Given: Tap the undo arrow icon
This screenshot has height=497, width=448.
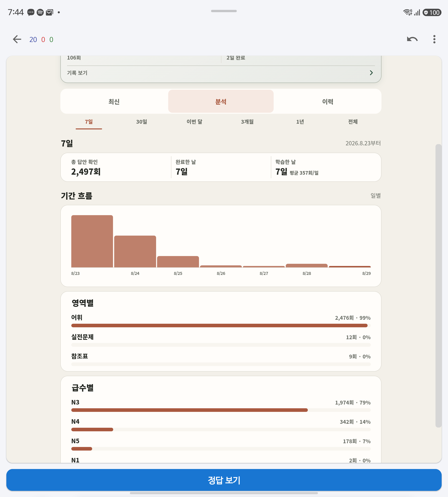Looking at the screenshot, I should click(412, 39).
